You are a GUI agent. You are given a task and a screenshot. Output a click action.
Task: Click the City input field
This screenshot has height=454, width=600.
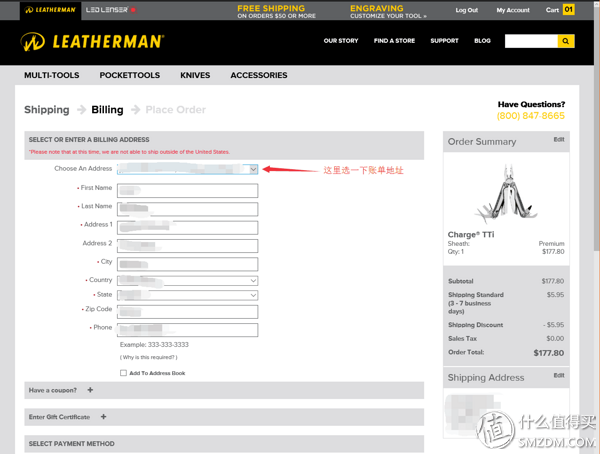188,264
